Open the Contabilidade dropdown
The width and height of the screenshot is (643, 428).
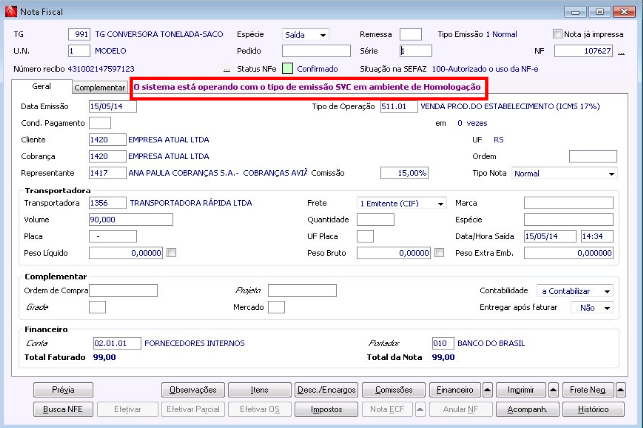coord(607,291)
